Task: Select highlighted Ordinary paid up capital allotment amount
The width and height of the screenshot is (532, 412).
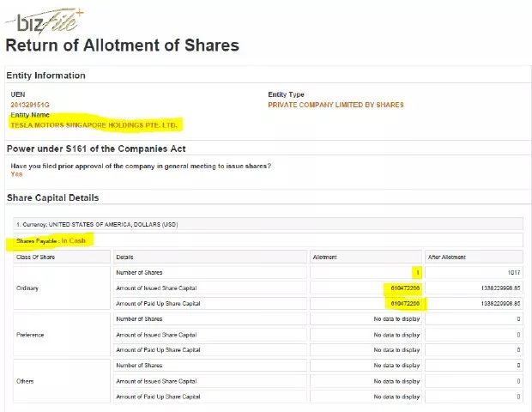Action: pyautogui.click(x=405, y=303)
